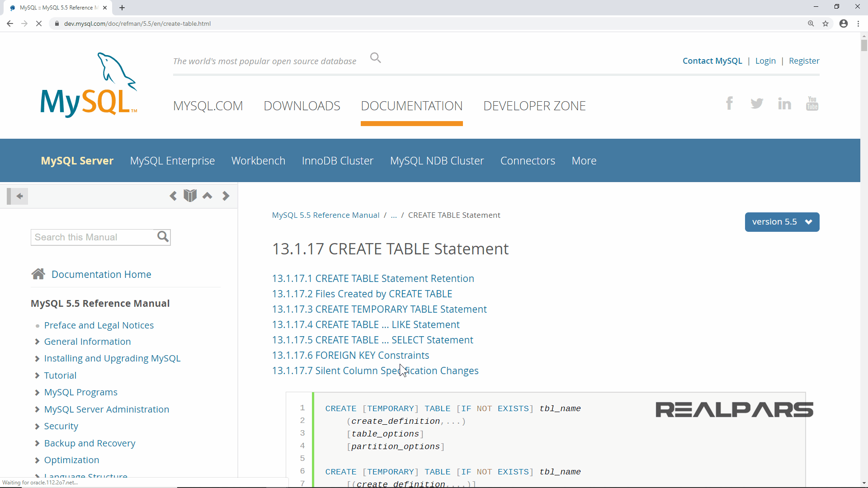Close the MySQL 5.5 Reference tab
The image size is (868, 488).
pos(105,8)
